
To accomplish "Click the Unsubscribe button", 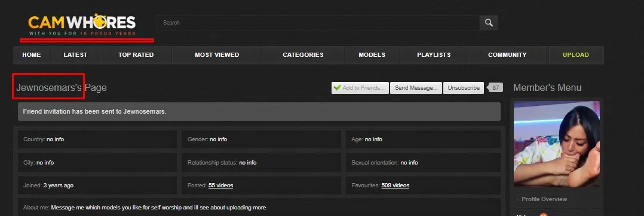I will point(464,87).
